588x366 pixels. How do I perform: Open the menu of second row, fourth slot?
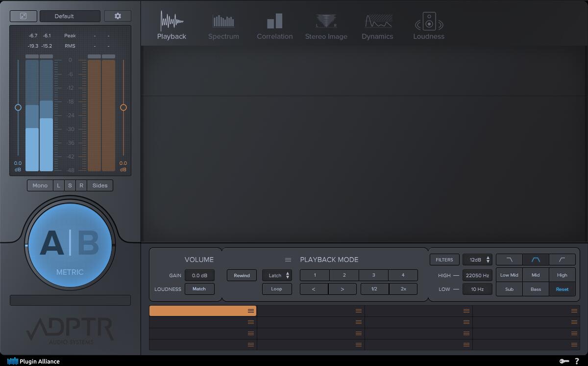click(x=574, y=322)
